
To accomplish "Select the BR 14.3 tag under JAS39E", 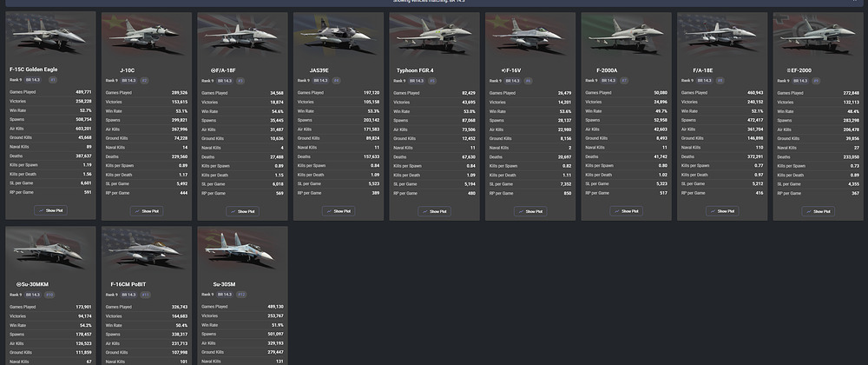I will (320, 80).
